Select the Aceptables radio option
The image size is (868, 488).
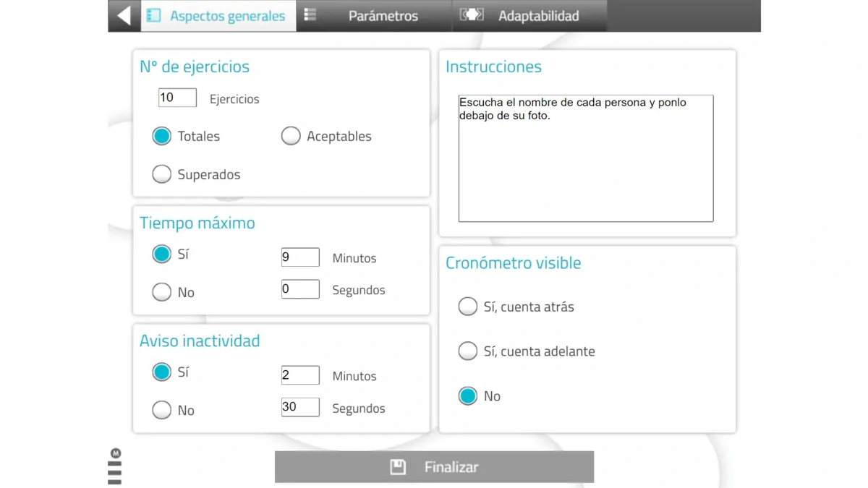(x=291, y=136)
